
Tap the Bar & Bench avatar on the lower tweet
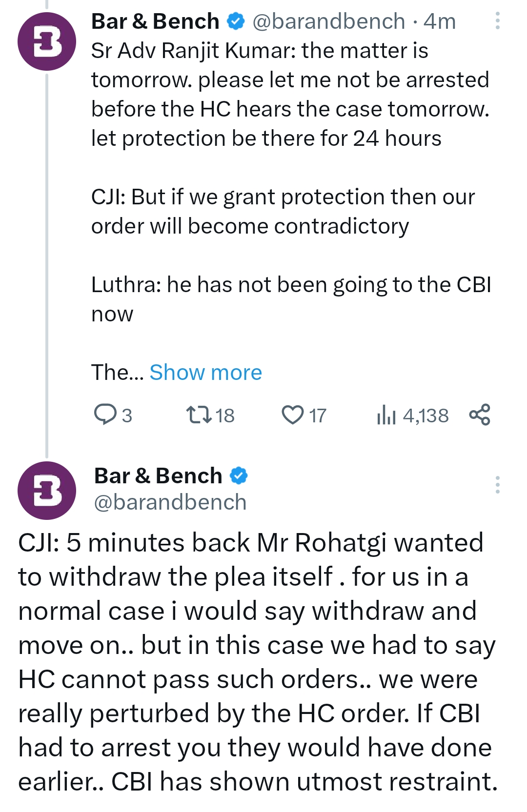coord(47,490)
